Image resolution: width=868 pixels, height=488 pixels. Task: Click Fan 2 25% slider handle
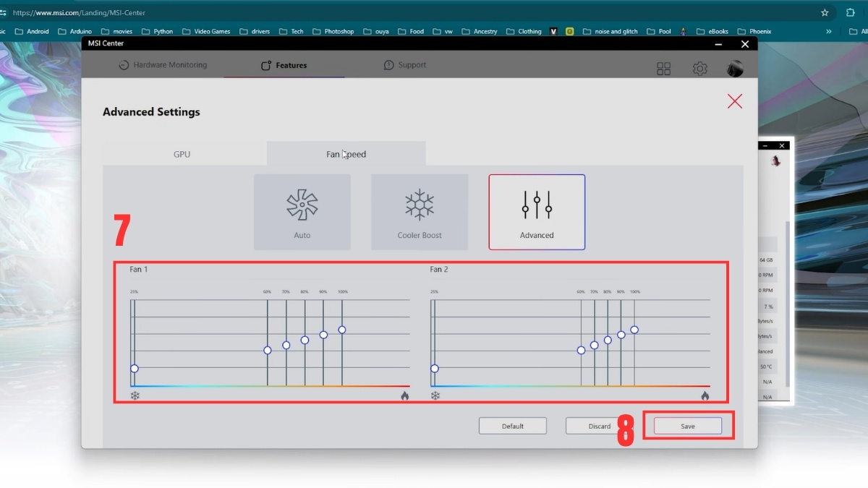coord(435,369)
